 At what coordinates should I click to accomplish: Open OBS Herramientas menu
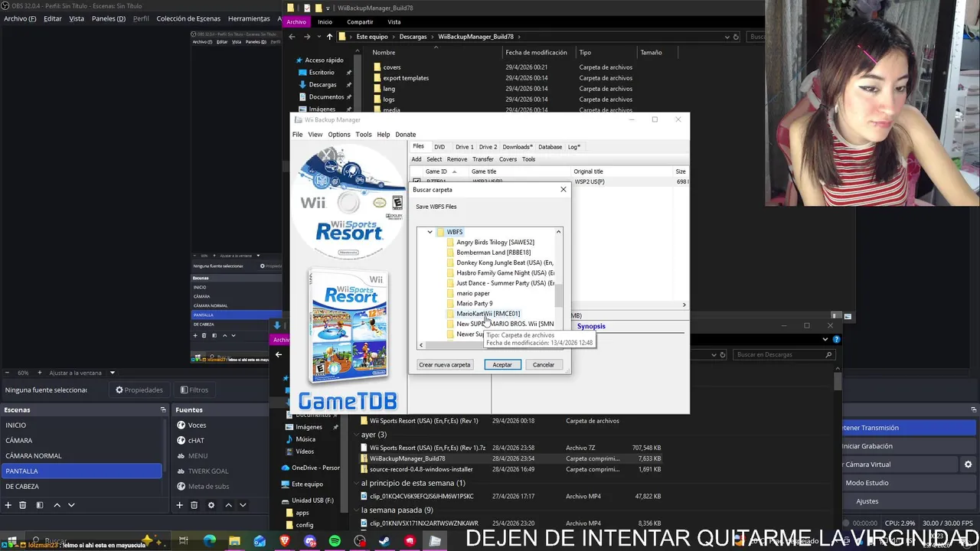pos(249,18)
